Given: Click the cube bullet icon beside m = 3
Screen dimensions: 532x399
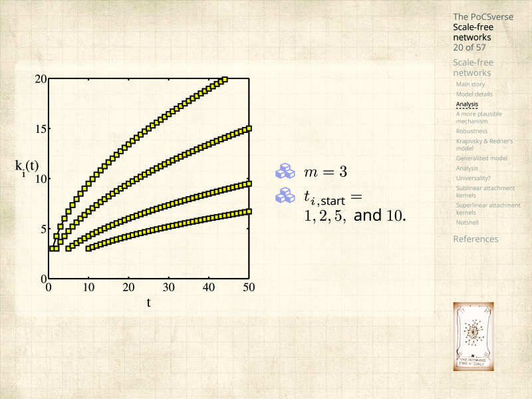Looking at the screenshot, I should [285, 171].
